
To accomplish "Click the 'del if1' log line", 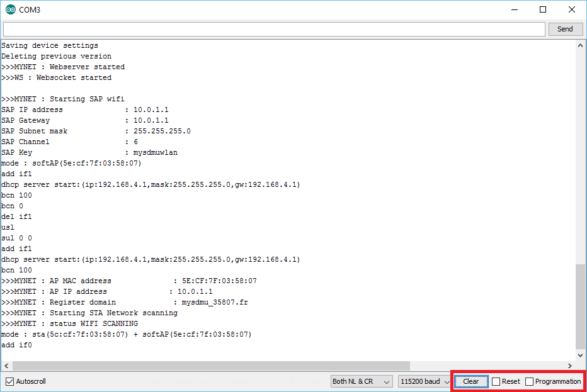I will coord(16,217).
